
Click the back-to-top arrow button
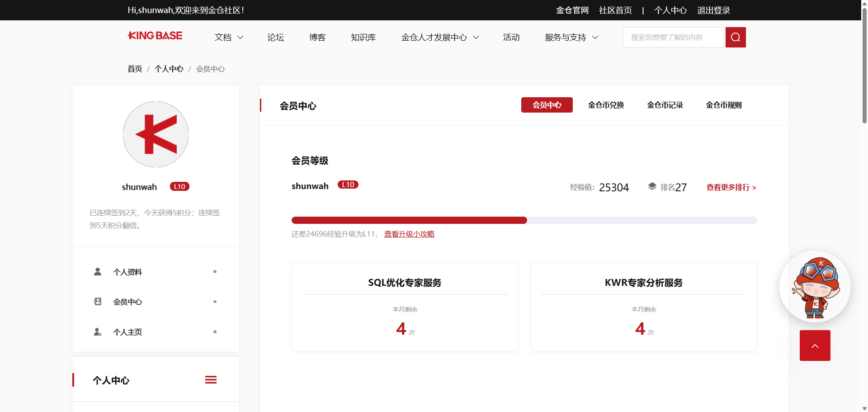pos(815,346)
